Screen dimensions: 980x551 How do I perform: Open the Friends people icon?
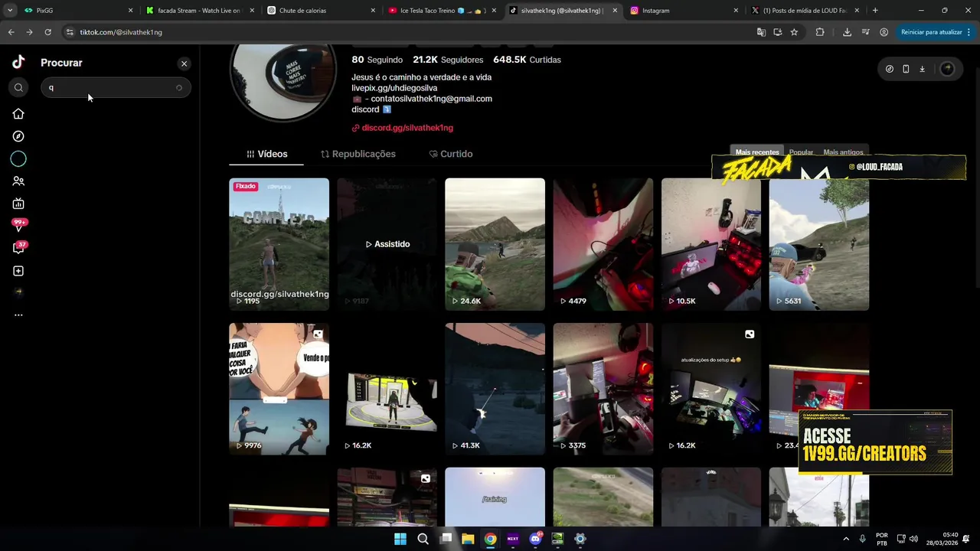click(x=18, y=181)
